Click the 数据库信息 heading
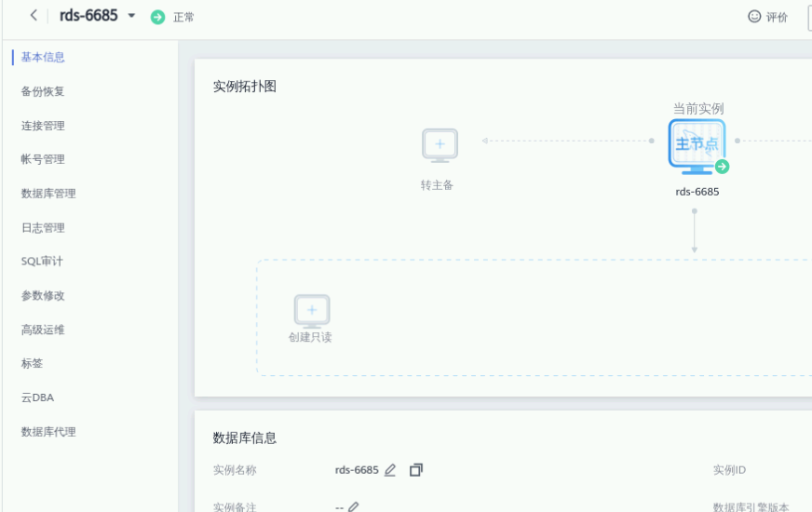 tap(244, 438)
